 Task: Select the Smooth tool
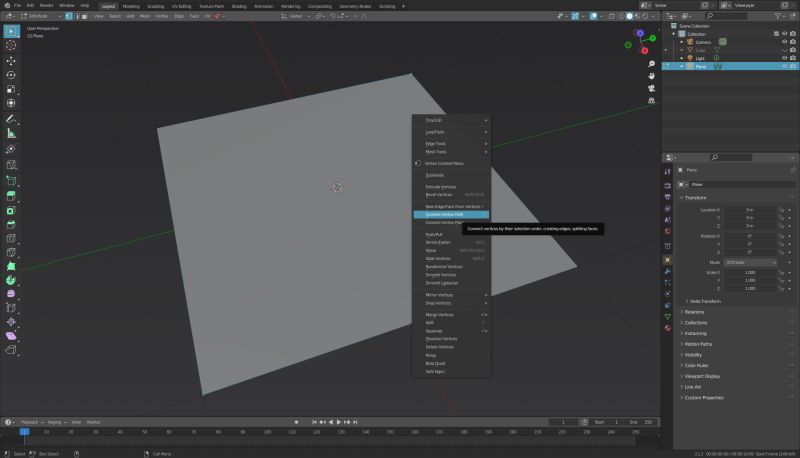pyautogui.click(x=11, y=294)
